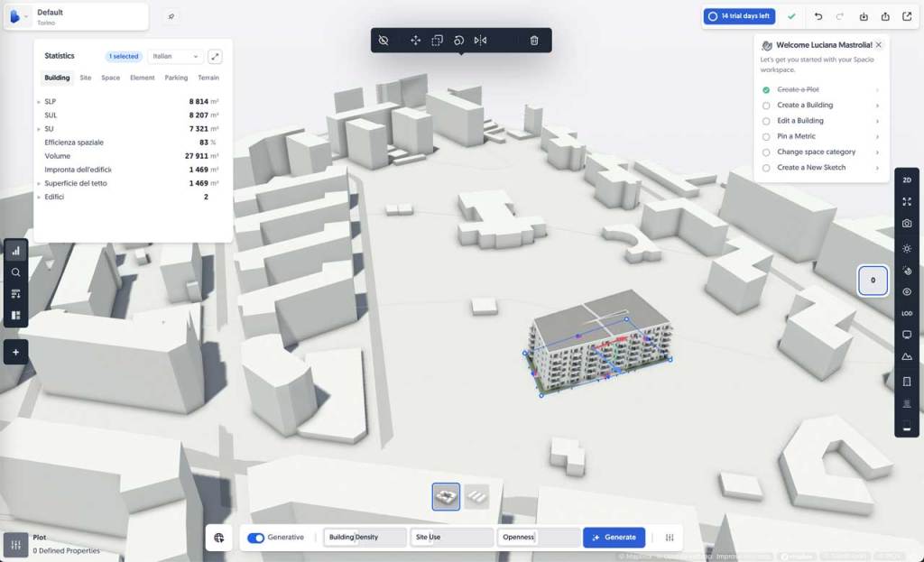Click the 14 trial days left badge

tap(739, 16)
